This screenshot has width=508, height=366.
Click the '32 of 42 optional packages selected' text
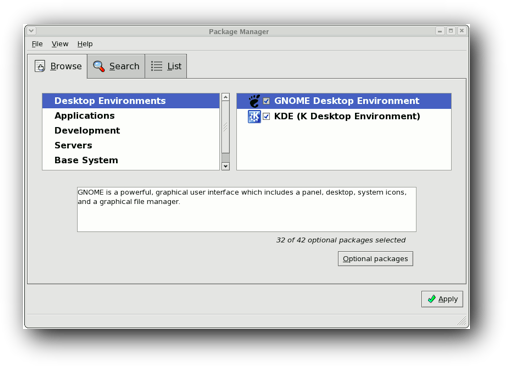[341, 240]
